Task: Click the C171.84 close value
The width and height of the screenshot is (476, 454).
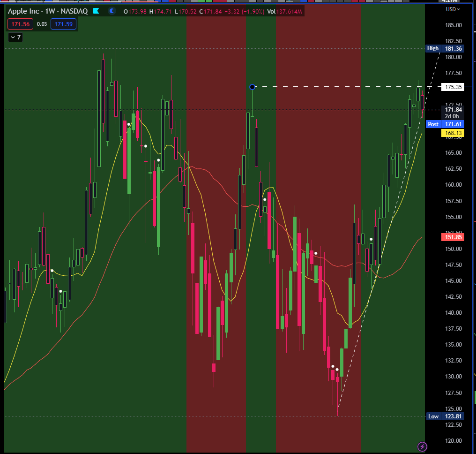Action: [210, 12]
